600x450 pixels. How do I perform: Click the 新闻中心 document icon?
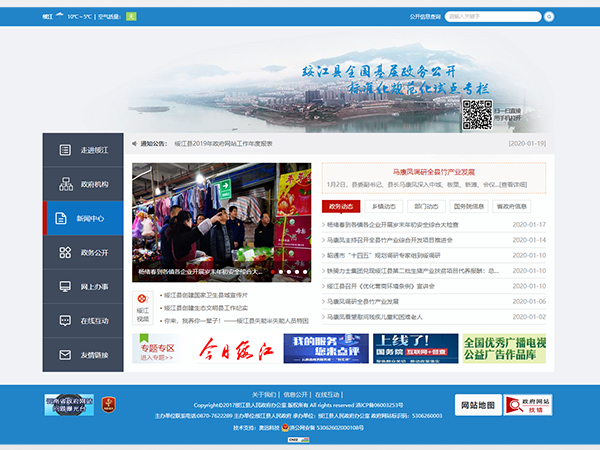(61, 218)
